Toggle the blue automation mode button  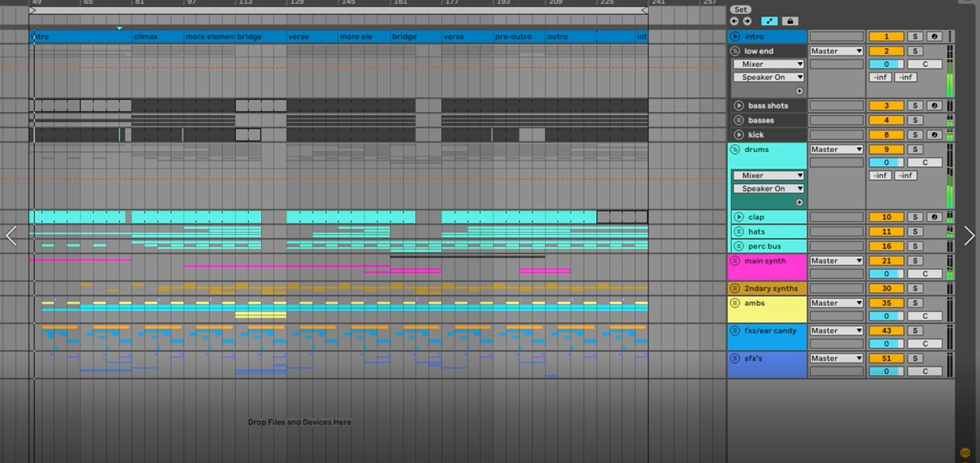770,21
